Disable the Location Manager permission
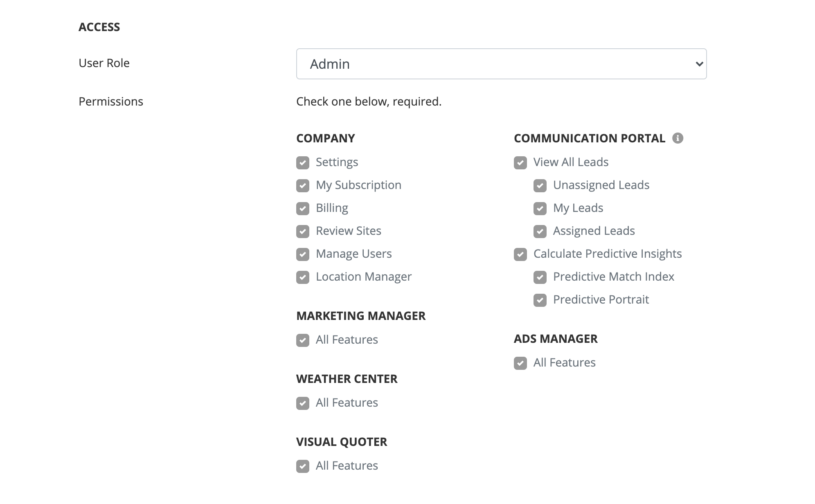Image resolution: width=815 pixels, height=504 pixels. pyautogui.click(x=303, y=277)
